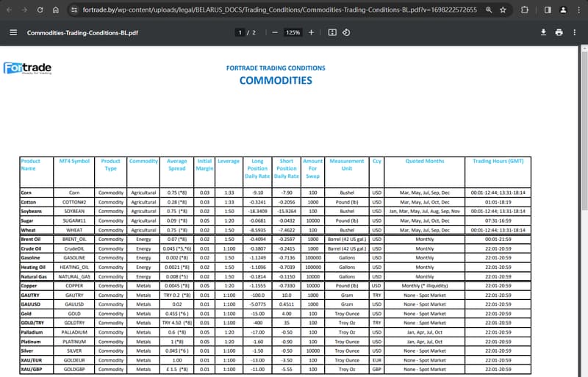Bookmark this page with the star
Image resolution: width=588 pixels, height=377 pixels.
[503, 10]
